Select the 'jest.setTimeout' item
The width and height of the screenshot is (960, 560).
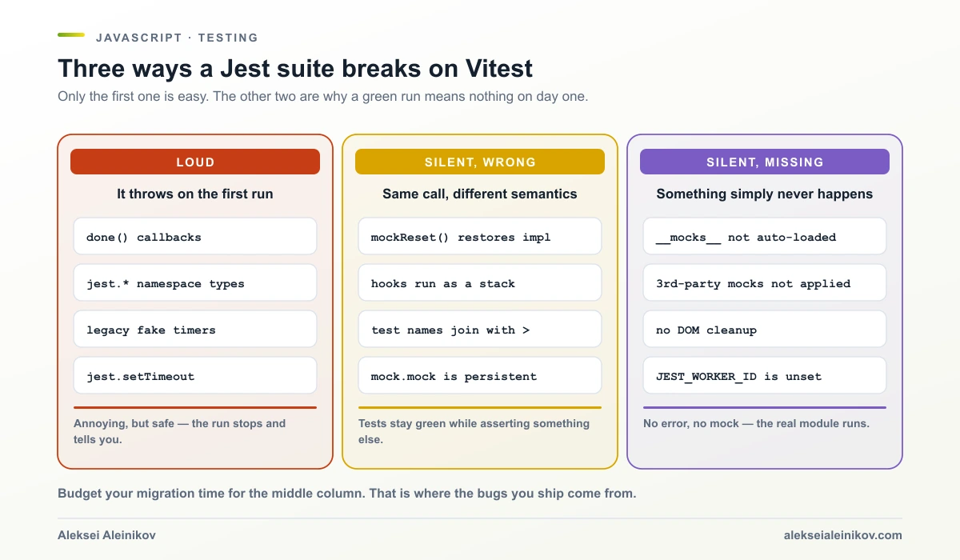(x=195, y=376)
